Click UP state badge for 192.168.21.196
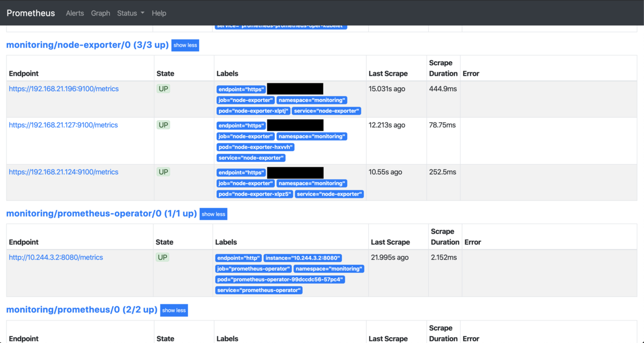Image resolution: width=644 pixels, height=343 pixels. (163, 89)
